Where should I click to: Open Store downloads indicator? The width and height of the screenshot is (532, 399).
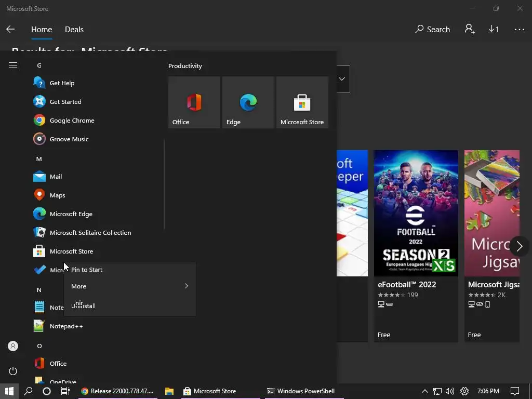[x=494, y=30]
